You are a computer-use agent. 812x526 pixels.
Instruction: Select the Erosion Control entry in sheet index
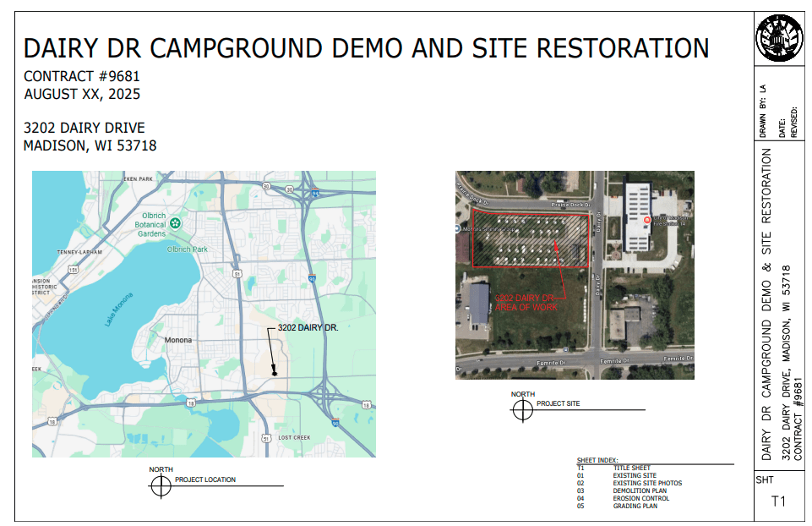tap(640, 498)
